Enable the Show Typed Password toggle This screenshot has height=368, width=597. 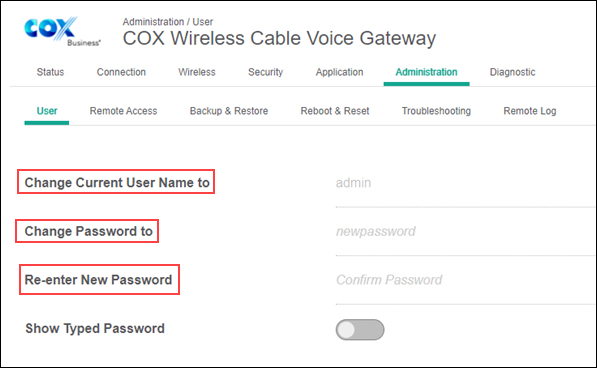click(x=360, y=329)
